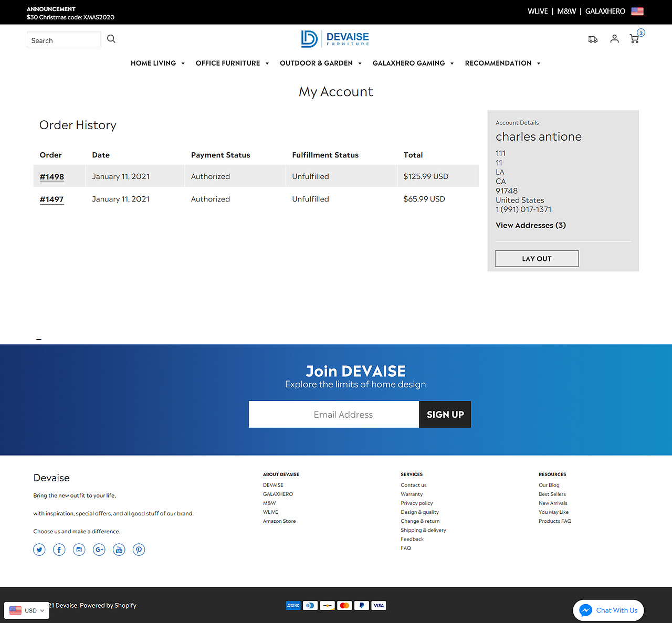Expand the Home Living menu

pyautogui.click(x=157, y=63)
